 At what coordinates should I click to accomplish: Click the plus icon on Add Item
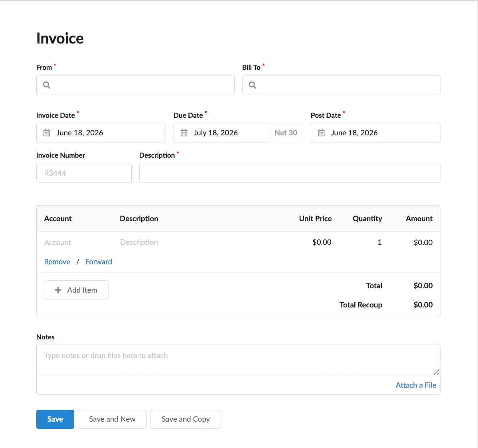point(58,290)
